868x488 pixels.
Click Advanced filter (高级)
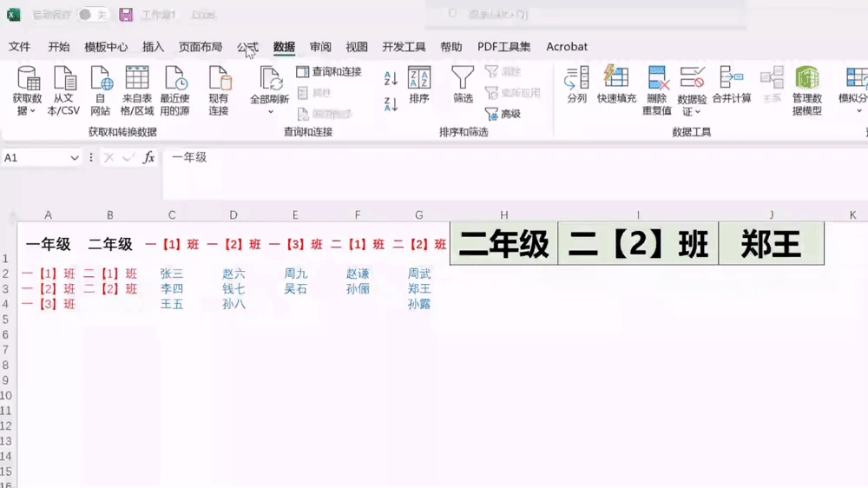(503, 114)
